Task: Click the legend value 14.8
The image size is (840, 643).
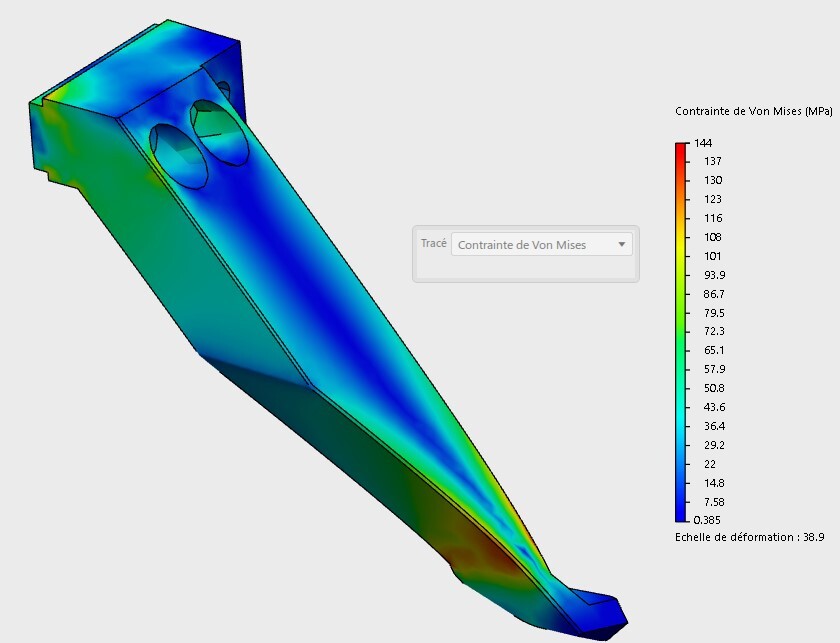Action: 715,483
